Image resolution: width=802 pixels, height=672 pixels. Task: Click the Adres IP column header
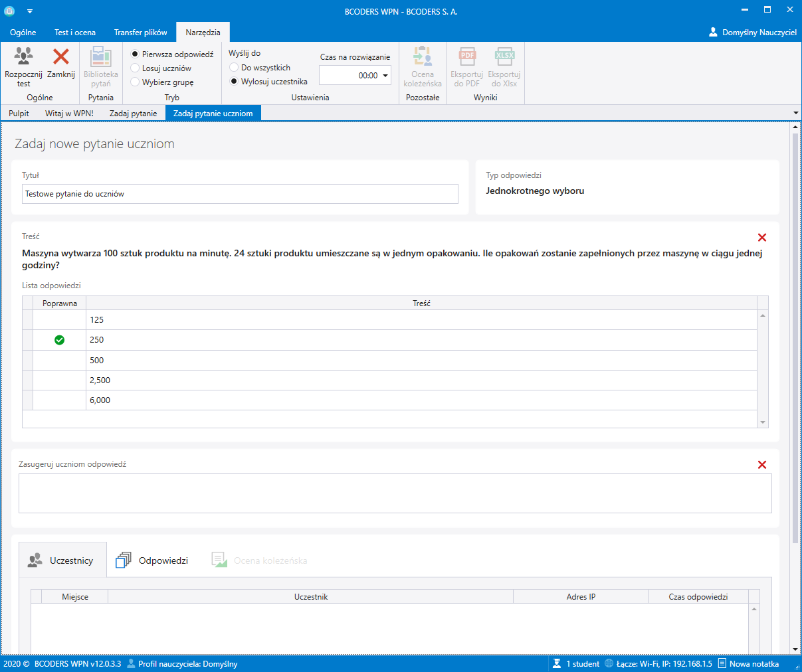(581, 597)
